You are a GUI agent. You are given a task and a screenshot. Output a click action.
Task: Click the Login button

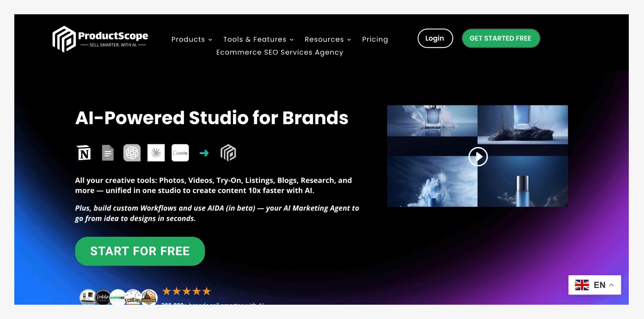pos(435,38)
